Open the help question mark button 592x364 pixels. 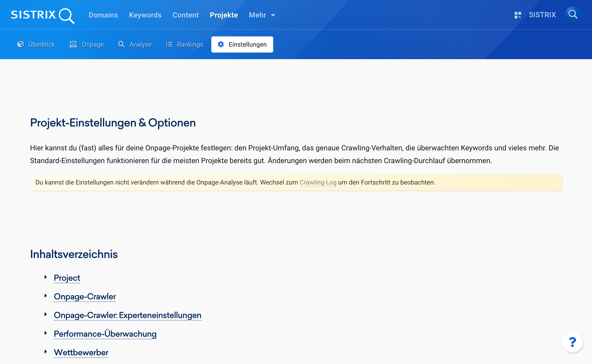point(572,342)
